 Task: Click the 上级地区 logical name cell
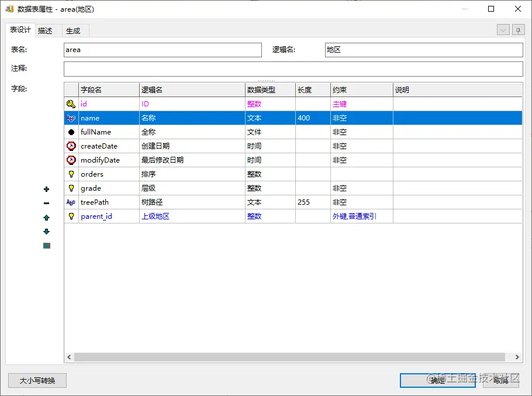192,216
